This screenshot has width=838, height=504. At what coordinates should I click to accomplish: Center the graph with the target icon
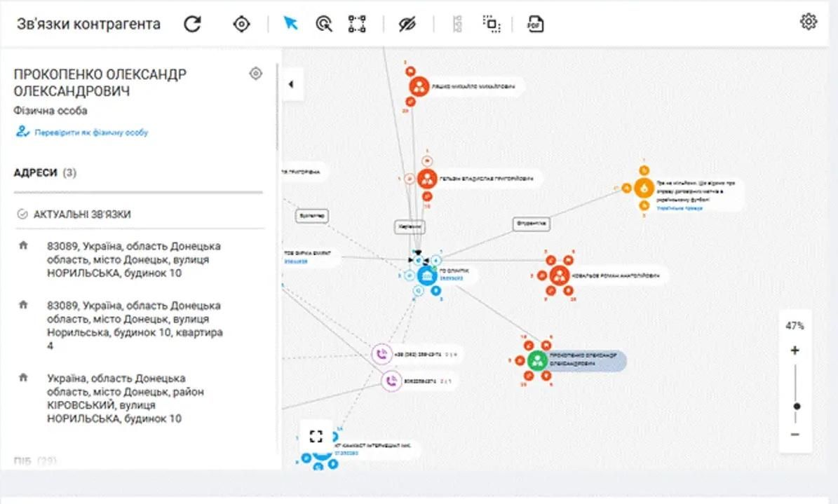(x=241, y=24)
